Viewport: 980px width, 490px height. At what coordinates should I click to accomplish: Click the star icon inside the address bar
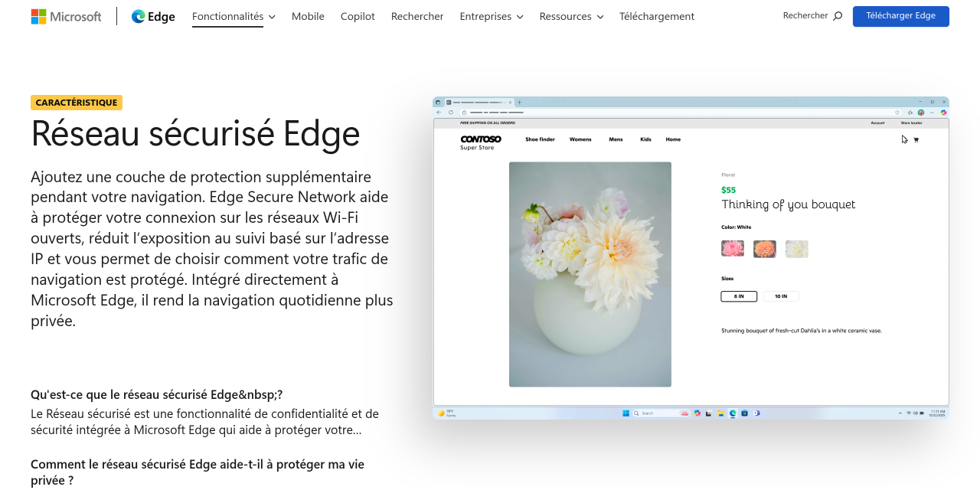click(x=897, y=113)
